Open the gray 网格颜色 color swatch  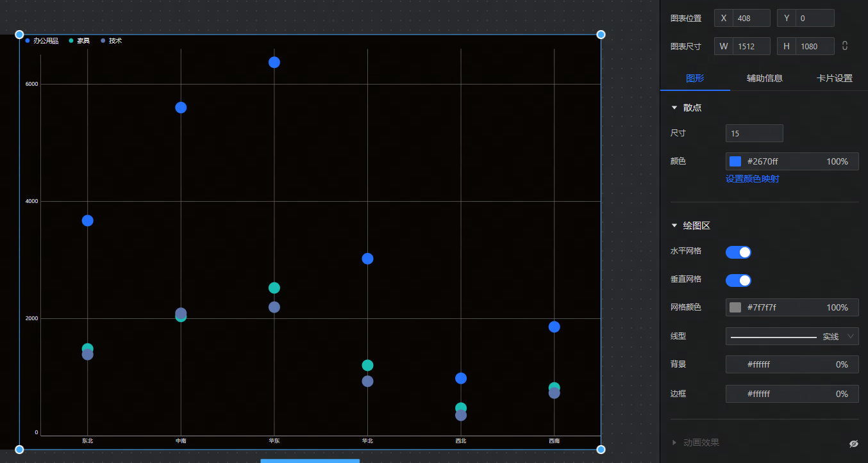point(735,307)
